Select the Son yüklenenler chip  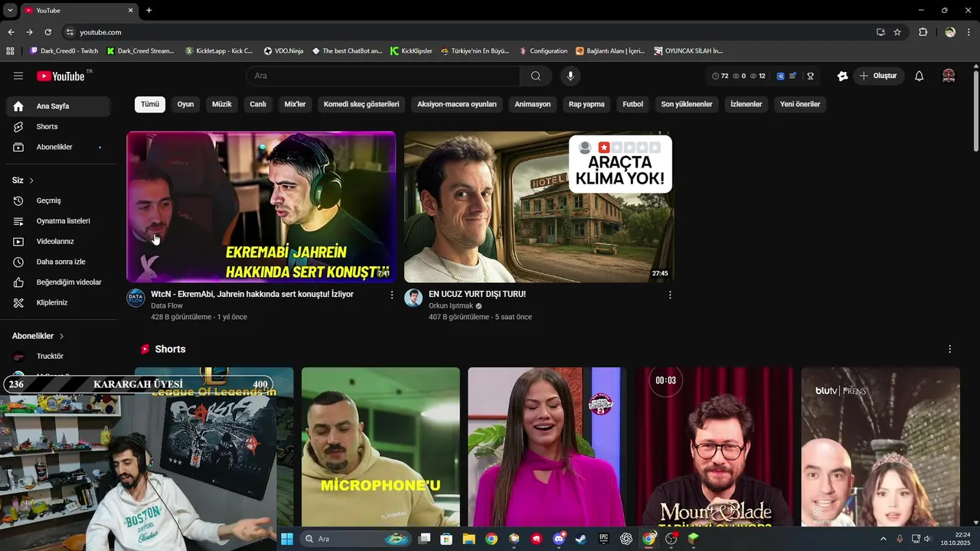click(x=687, y=104)
